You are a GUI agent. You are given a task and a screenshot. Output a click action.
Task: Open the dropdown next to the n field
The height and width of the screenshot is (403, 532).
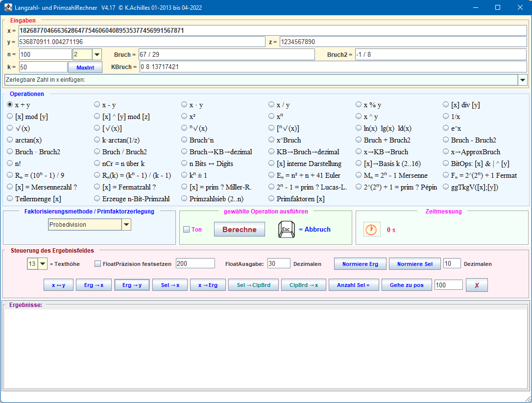[97, 55]
